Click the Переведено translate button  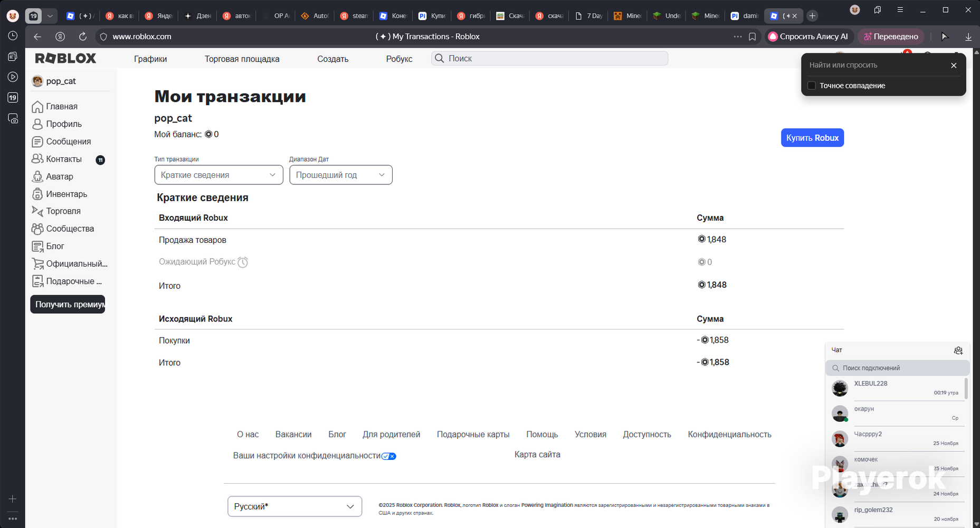pos(891,36)
